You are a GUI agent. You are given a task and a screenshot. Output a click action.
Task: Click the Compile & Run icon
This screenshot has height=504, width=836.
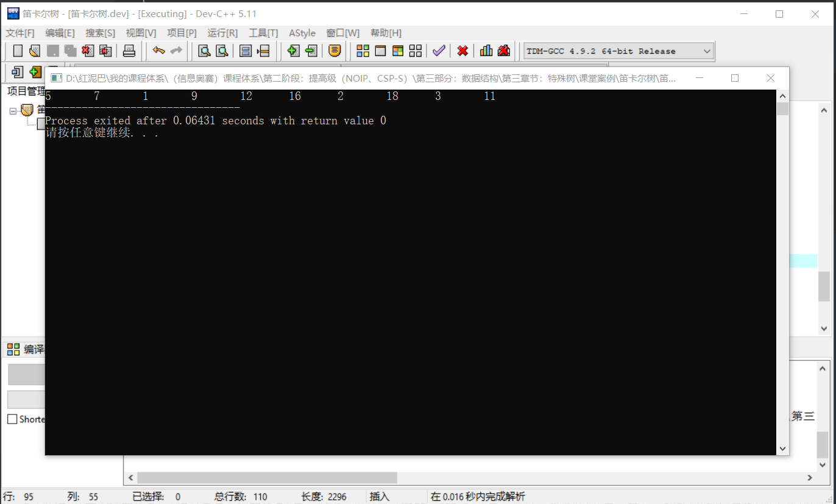coord(398,51)
